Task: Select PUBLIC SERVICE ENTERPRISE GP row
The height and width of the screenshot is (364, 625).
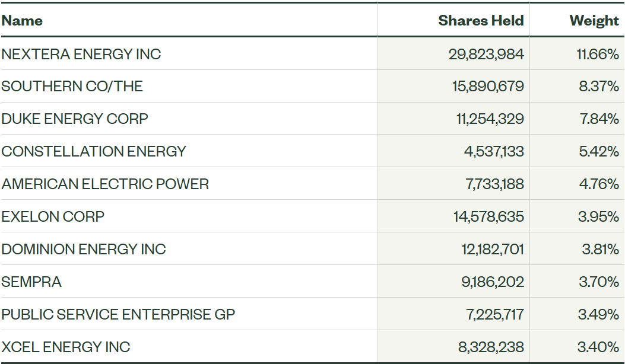Action: coord(118,314)
